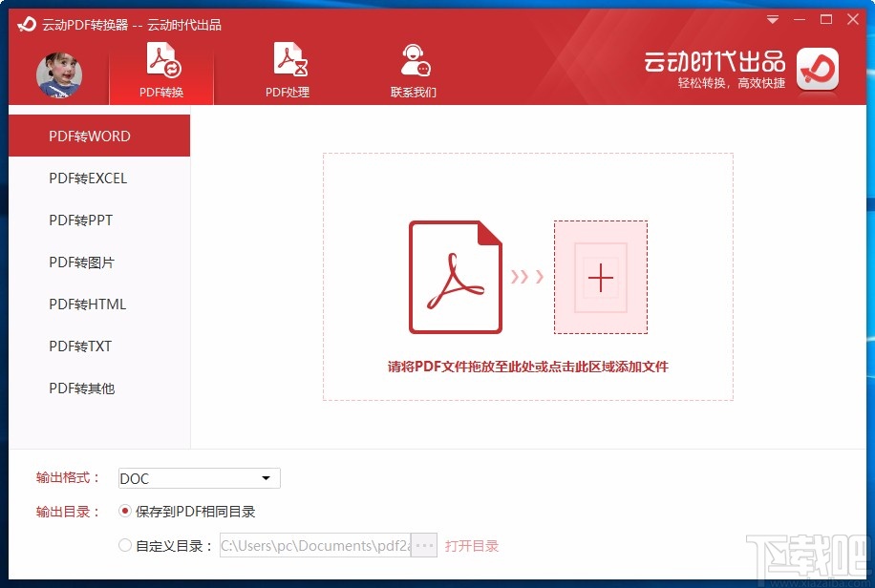Click the 云动时代出品 logo badge
Screen dimensions: 875x588
(x=817, y=70)
